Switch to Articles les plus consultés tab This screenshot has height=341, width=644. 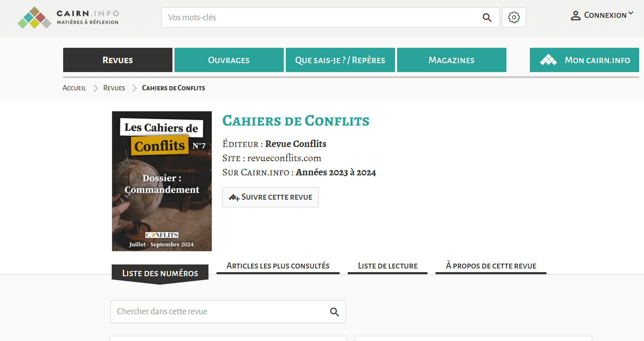(278, 266)
